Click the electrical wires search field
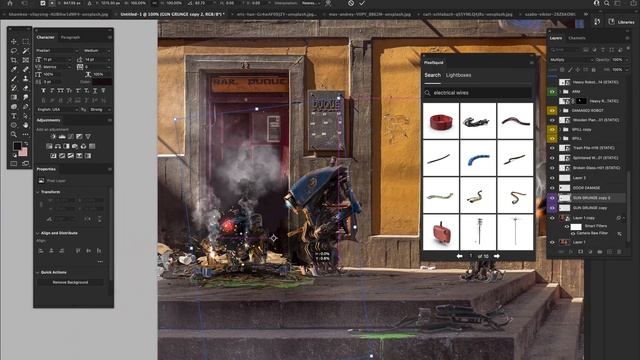This screenshot has height=360, width=640. click(478, 93)
